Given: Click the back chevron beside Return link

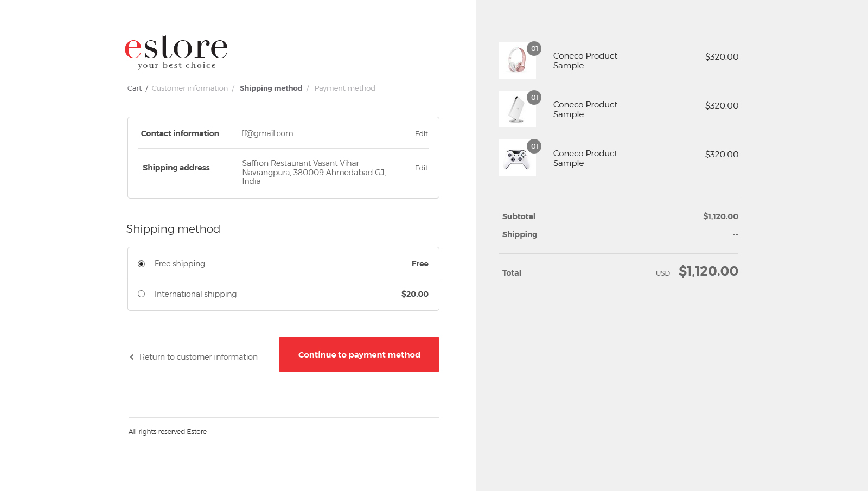Looking at the screenshot, I should tap(132, 357).
